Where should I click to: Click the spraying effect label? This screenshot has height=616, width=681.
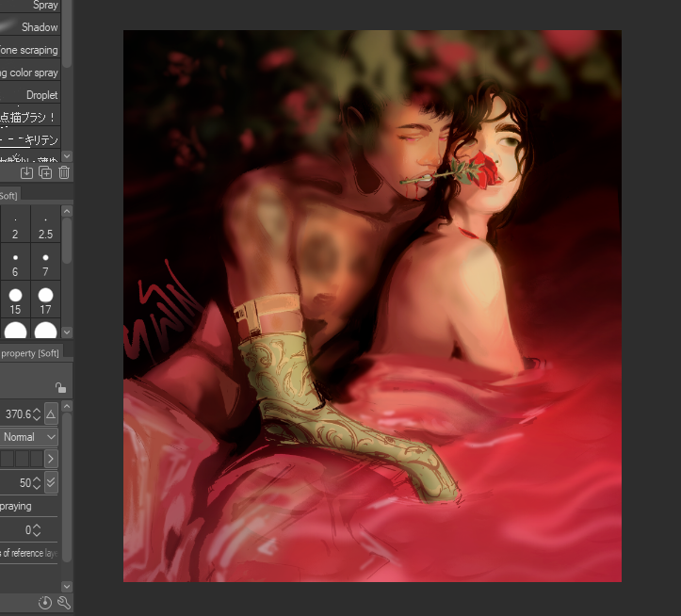click(16, 506)
